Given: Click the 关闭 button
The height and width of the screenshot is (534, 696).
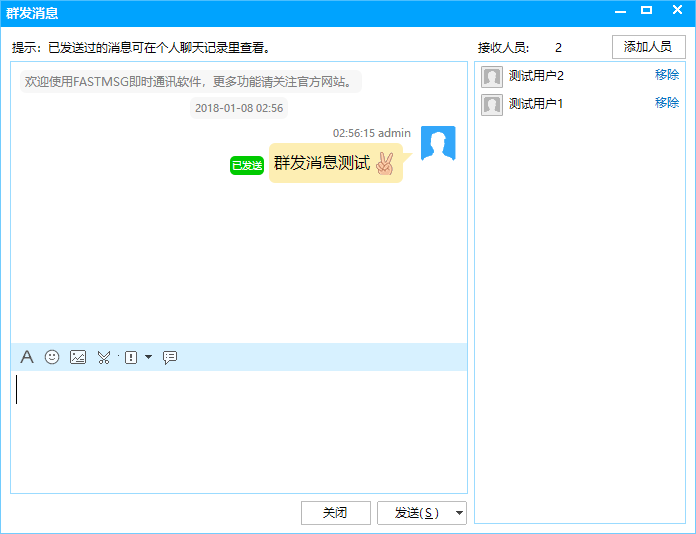Looking at the screenshot, I should click(336, 513).
